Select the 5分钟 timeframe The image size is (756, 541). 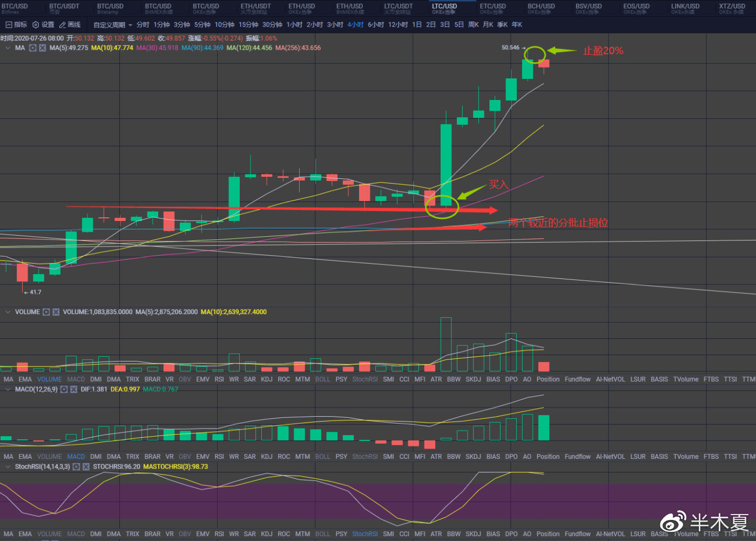pyautogui.click(x=202, y=25)
